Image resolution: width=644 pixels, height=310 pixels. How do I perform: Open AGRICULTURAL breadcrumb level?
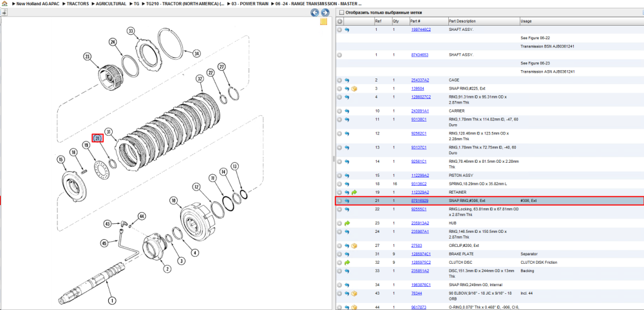pos(111,3)
